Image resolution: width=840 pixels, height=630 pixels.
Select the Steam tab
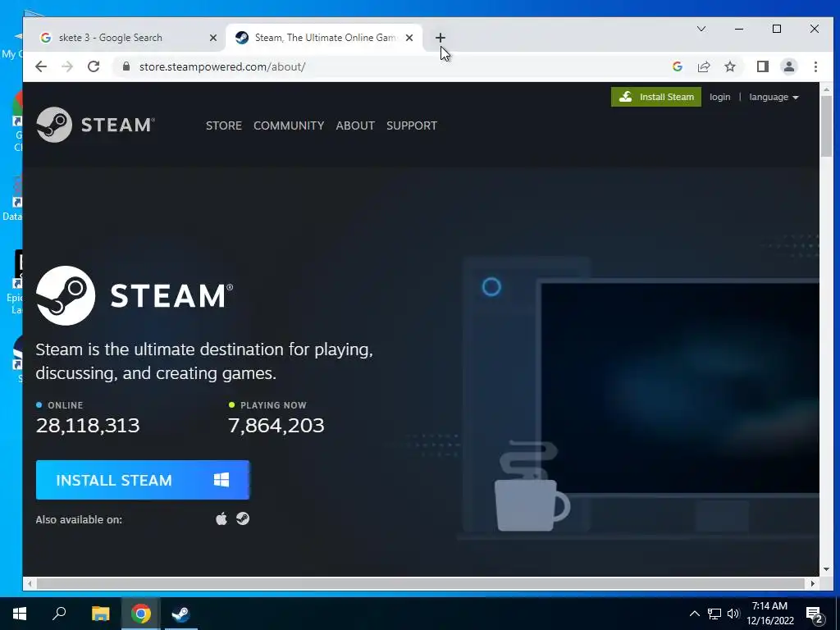point(324,38)
